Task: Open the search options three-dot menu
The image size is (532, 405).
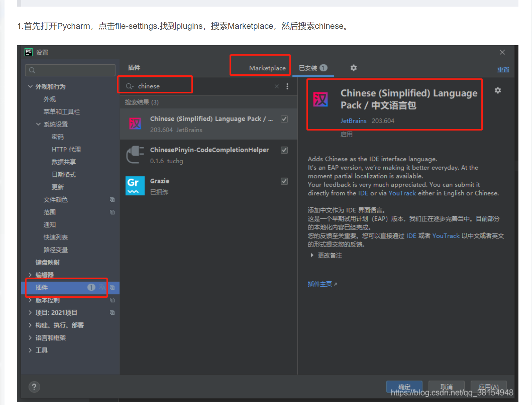Action: tap(287, 86)
